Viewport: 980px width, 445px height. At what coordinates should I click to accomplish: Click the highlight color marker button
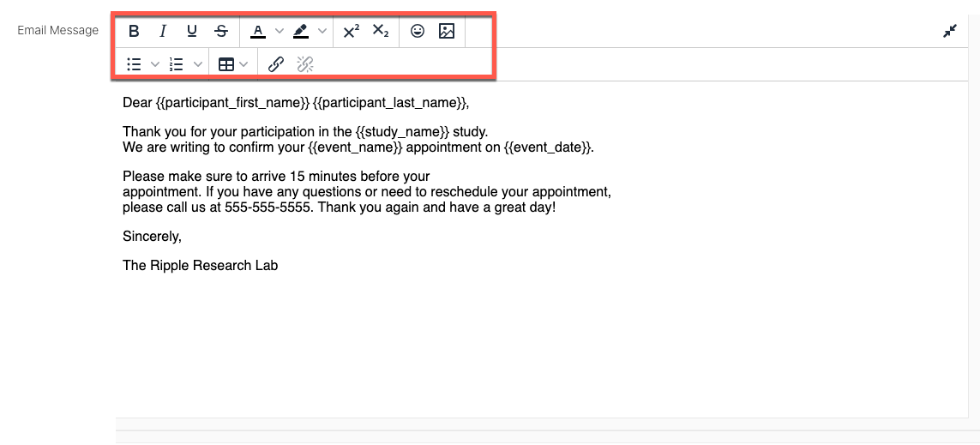[x=301, y=31]
